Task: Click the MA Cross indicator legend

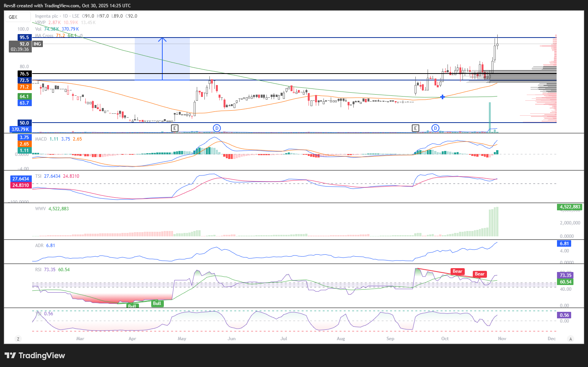Action: tap(44, 36)
